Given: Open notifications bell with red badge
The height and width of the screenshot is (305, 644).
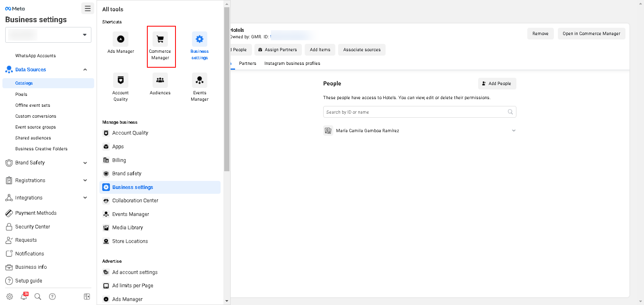Looking at the screenshot, I should click(x=24, y=296).
